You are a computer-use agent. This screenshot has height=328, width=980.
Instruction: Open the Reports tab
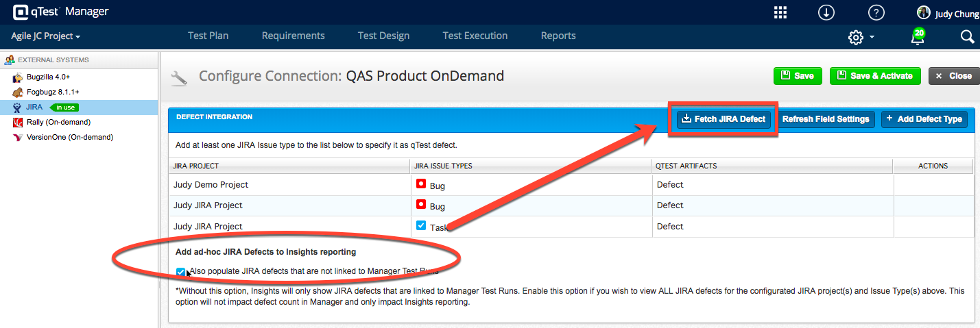coord(558,36)
